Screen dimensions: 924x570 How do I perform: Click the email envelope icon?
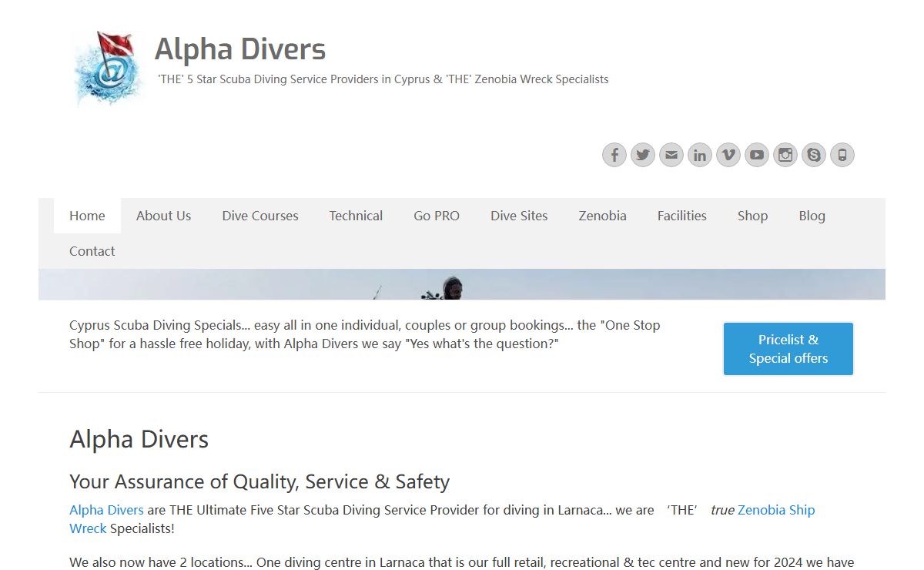[x=671, y=155]
